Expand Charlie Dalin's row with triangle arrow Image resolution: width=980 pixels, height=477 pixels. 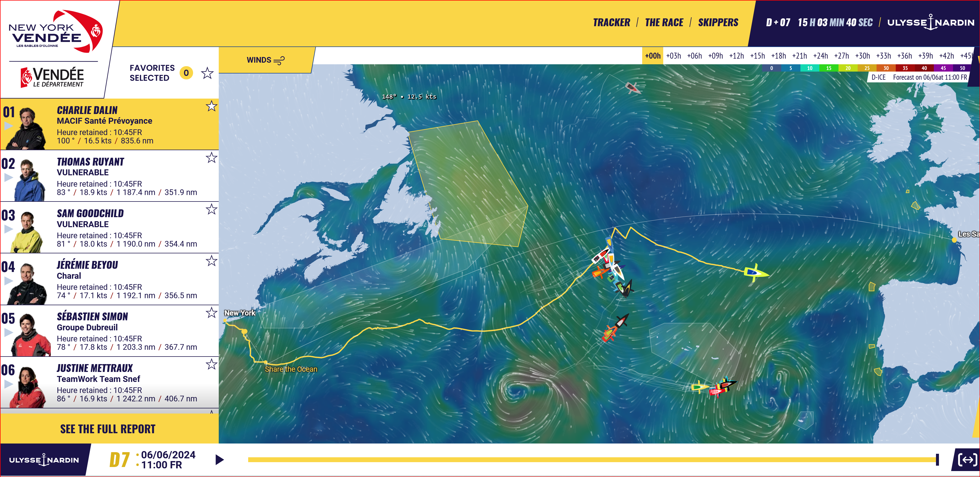(x=8, y=126)
